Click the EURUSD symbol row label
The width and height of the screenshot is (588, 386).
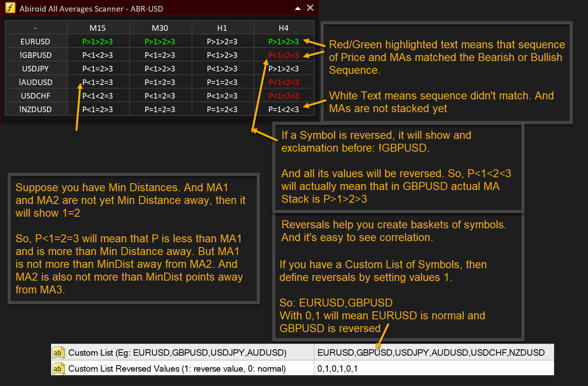click(36, 42)
